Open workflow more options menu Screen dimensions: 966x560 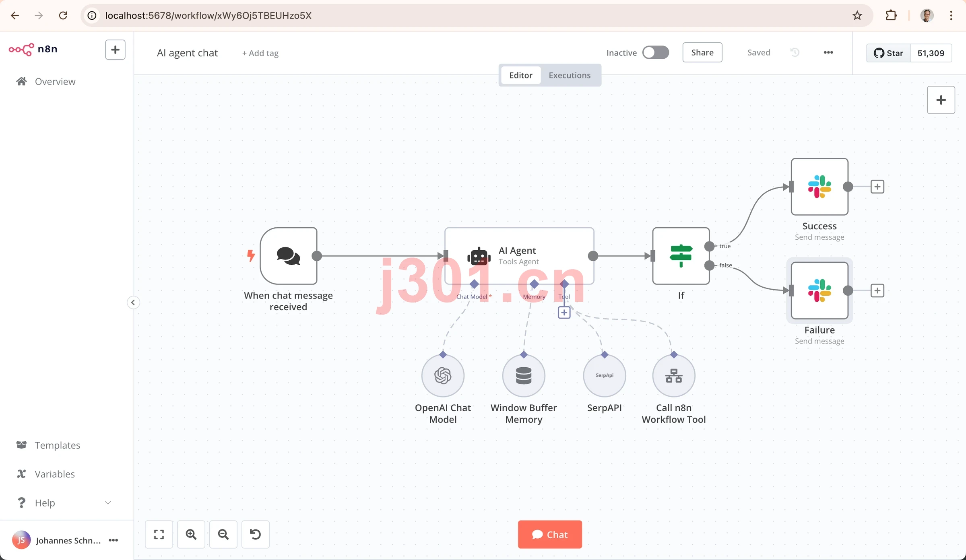click(828, 52)
